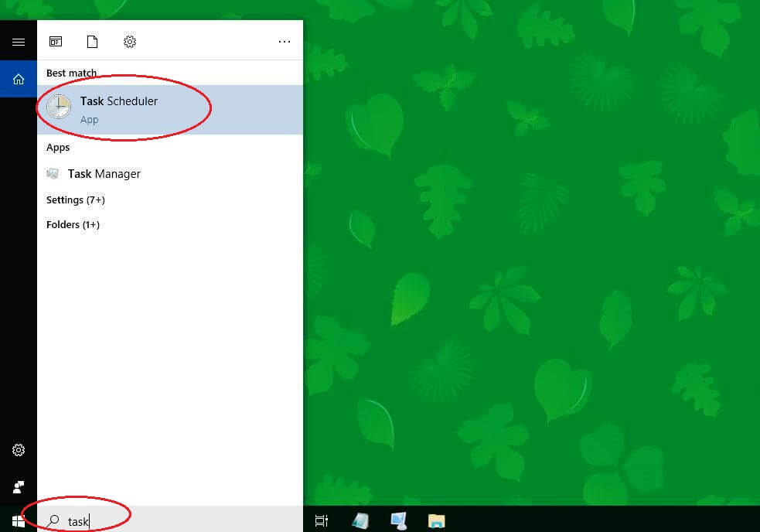Filter results by Documents icon
The image size is (760, 532).
pos(92,42)
